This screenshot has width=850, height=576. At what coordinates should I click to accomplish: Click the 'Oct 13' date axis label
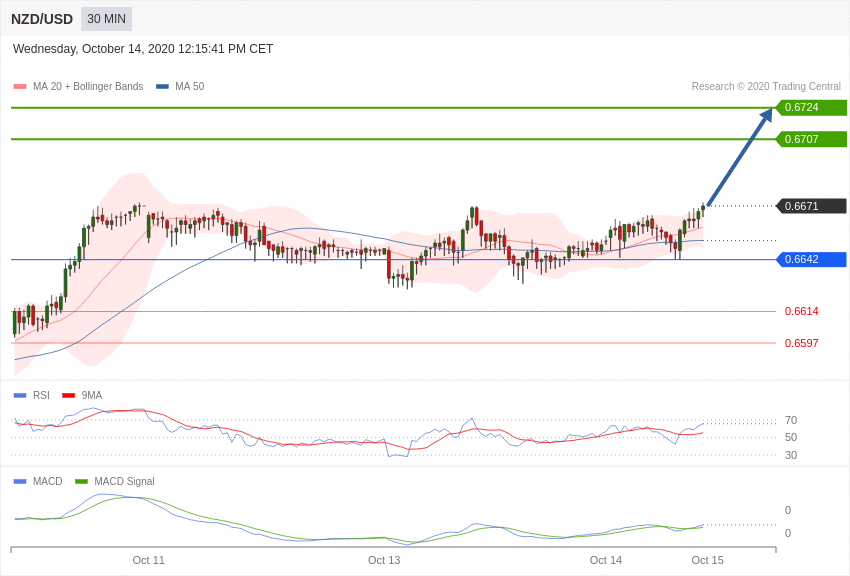click(384, 560)
